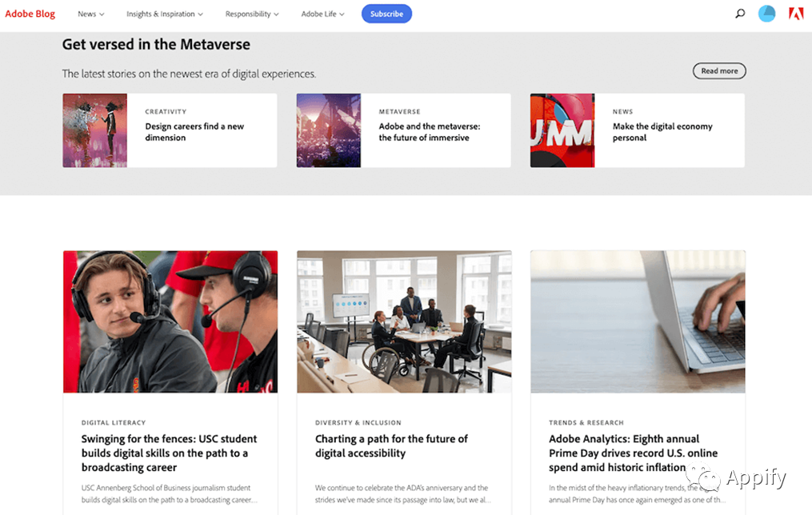Open USC student broadcasting photo

point(170,321)
